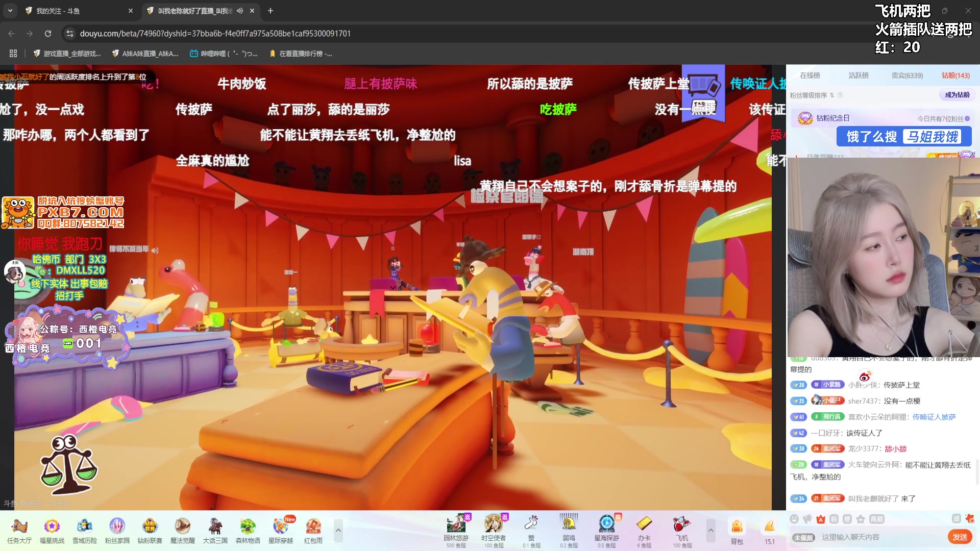Open the 红包雨 red packet activity
The image size is (980, 551).
click(313, 531)
